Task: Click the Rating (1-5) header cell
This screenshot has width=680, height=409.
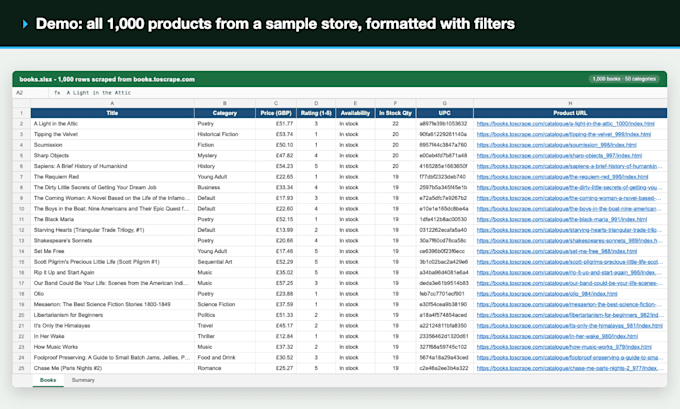Action: 316,113
